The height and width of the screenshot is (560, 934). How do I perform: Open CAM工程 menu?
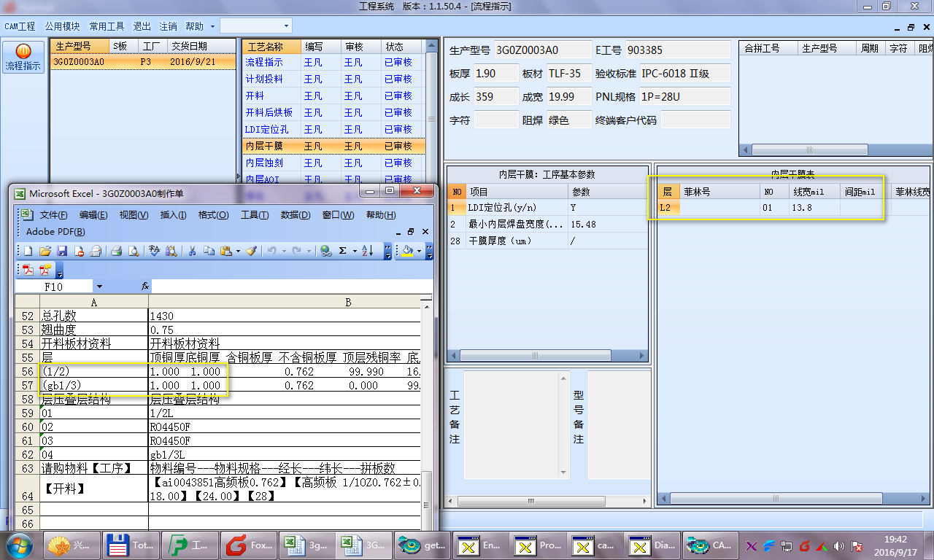(x=20, y=26)
